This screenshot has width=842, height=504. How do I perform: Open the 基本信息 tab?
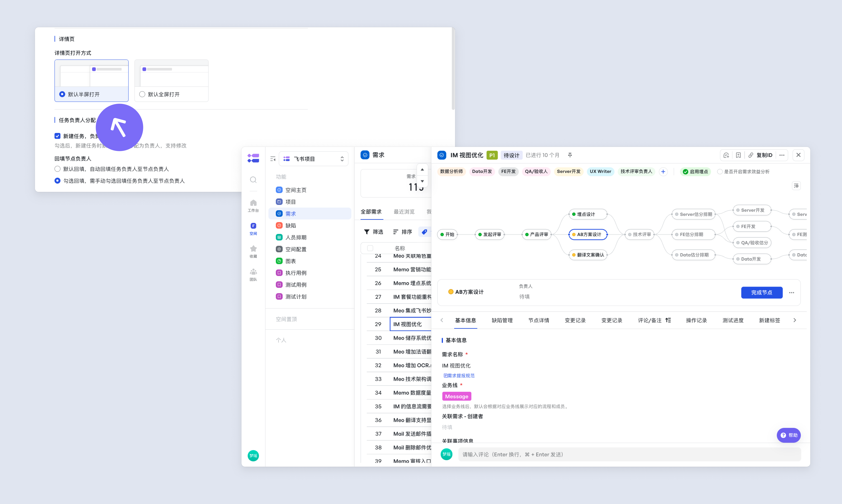(x=465, y=320)
